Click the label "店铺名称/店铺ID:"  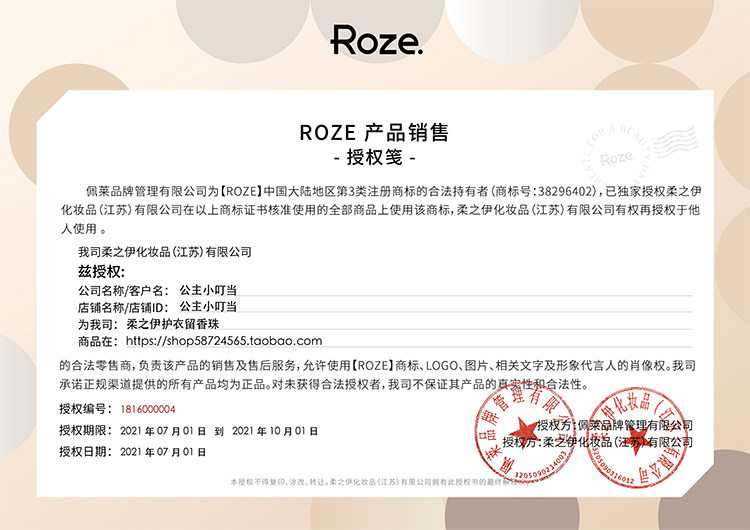click(123, 307)
